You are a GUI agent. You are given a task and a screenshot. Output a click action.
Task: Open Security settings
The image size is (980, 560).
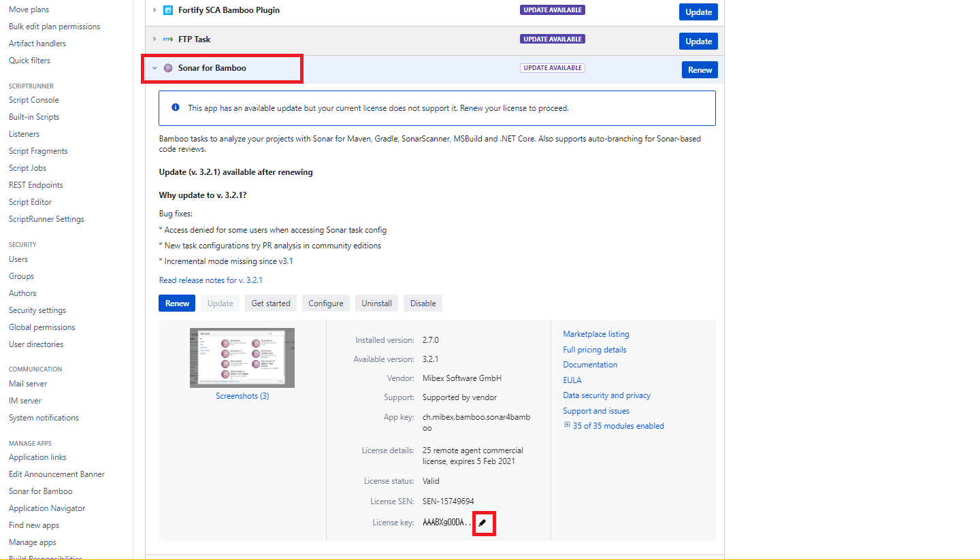tap(37, 310)
